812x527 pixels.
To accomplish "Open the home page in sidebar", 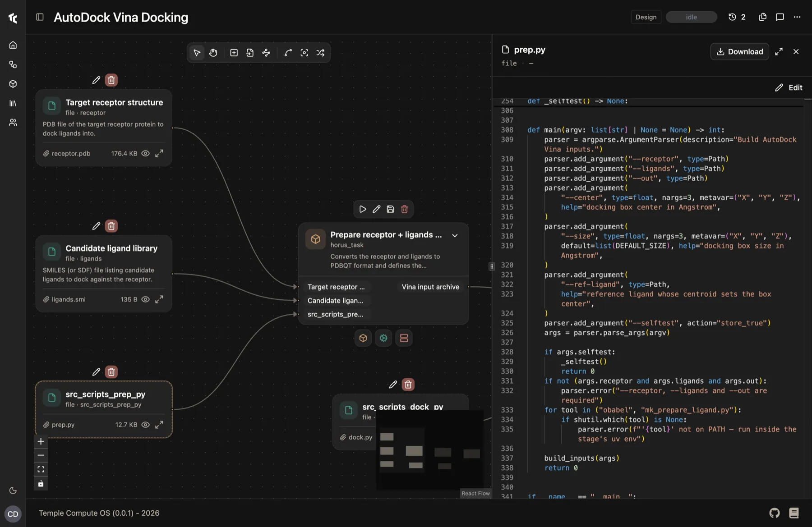I will coord(13,45).
